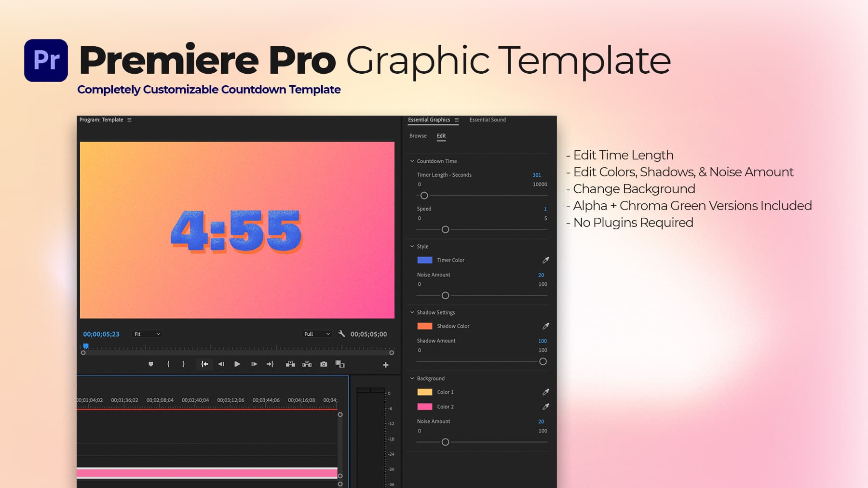Click the Timer Color blue swatch
Image resolution: width=868 pixels, height=488 pixels.
(x=425, y=260)
